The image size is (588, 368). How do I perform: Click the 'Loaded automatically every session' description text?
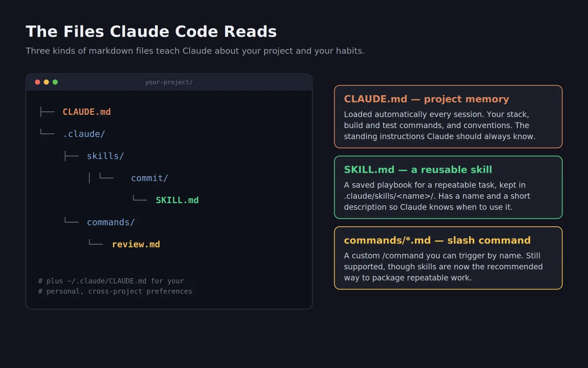tap(440, 126)
